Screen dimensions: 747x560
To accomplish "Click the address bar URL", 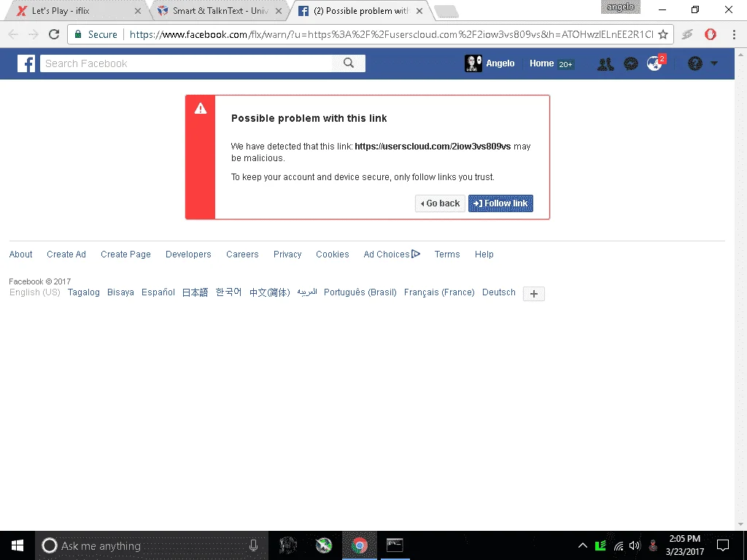I will click(x=391, y=34).
